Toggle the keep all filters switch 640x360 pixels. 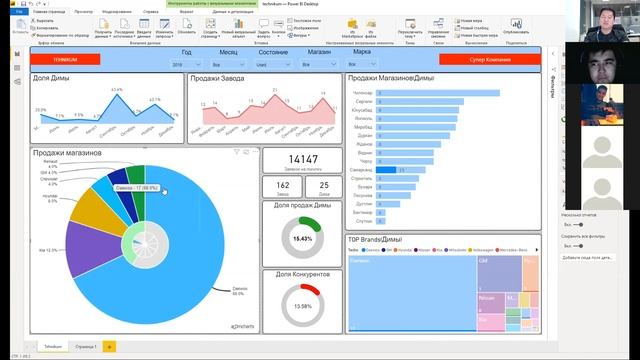coord(578,246)
